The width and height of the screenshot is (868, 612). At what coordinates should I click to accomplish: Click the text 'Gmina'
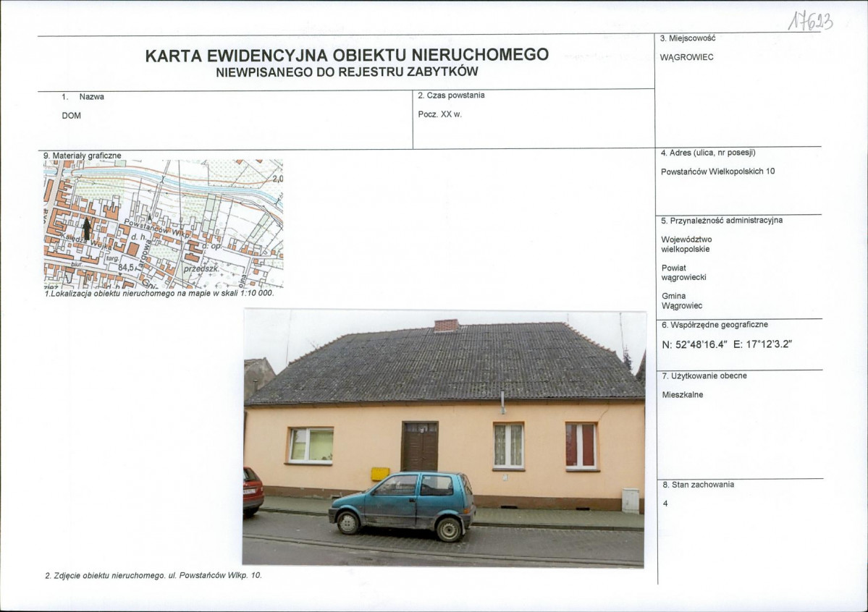[674, 296]
